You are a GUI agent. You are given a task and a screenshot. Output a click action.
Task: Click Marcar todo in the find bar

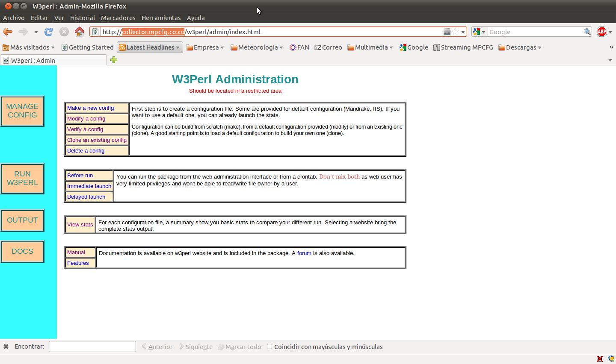click(x=240, y=347)
